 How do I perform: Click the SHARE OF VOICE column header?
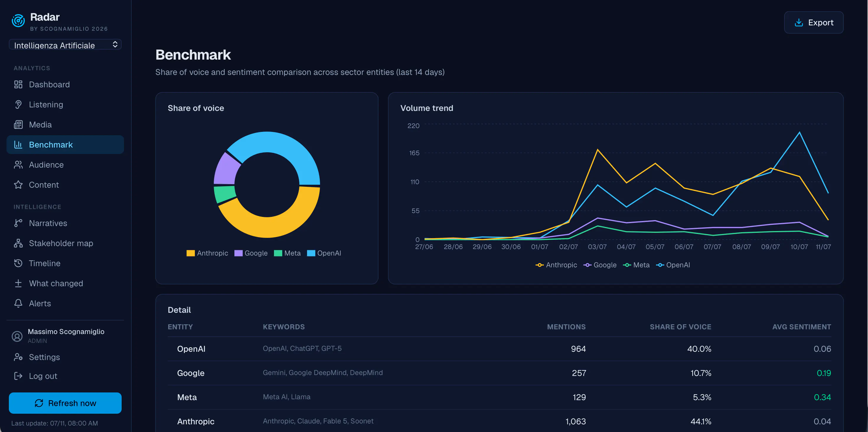(680, 327)
